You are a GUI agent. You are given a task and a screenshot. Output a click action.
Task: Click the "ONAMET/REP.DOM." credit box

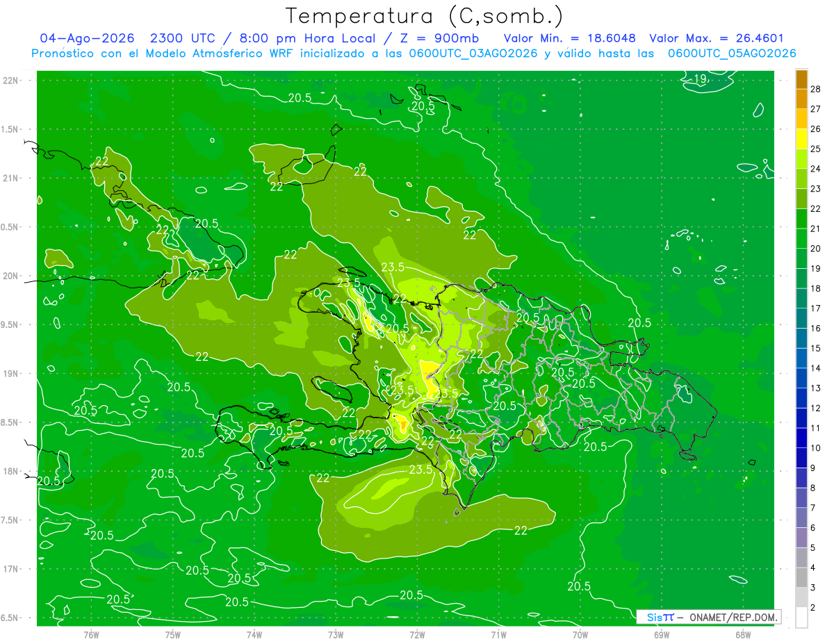click(x=708, y=617)
